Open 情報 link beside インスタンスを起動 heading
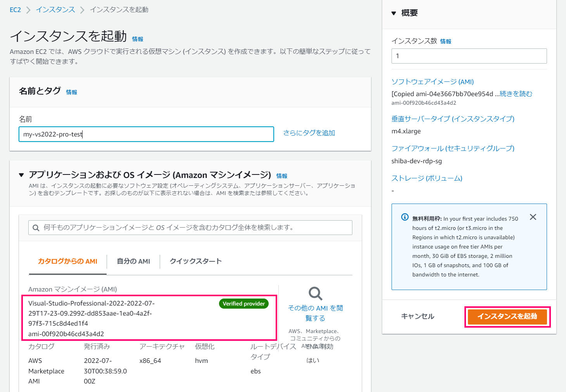The image size is (566, 392). tap(138, 39)
